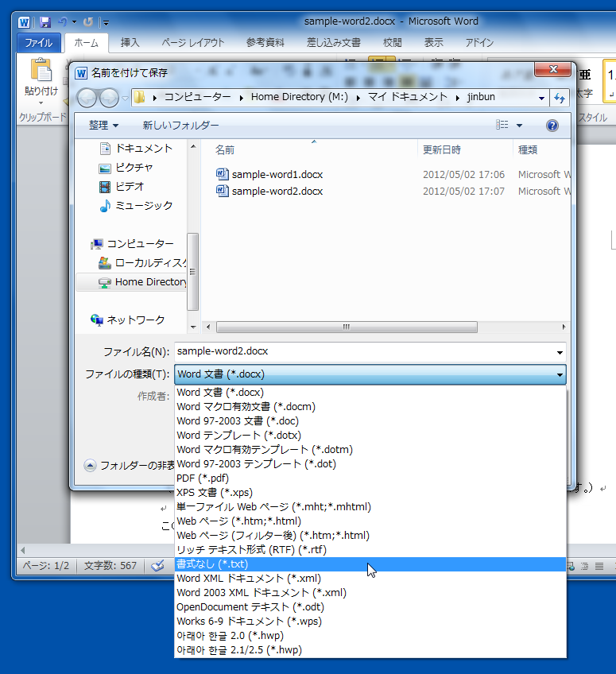Click the Save icon in Quick Access Toolbar

[x=45, y=22]
